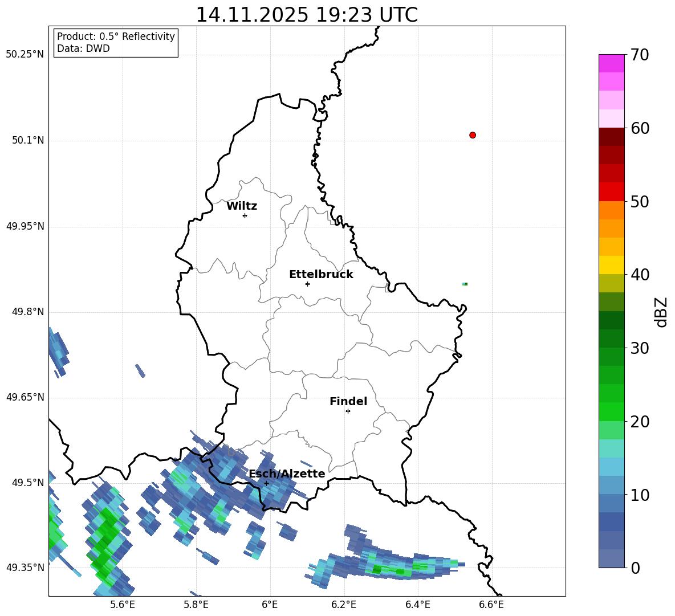Click the 50 tick on colorbar

[x=640, y=202]
